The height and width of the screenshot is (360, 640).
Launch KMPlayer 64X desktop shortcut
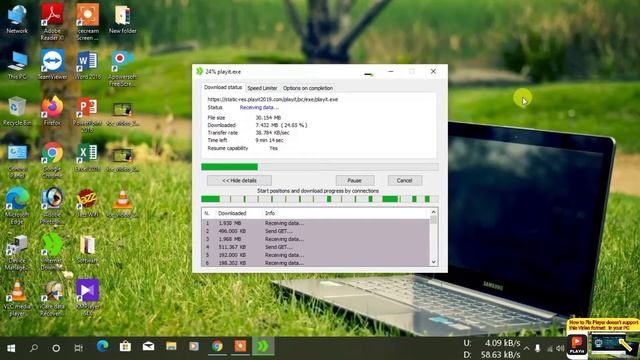(87, 299)
